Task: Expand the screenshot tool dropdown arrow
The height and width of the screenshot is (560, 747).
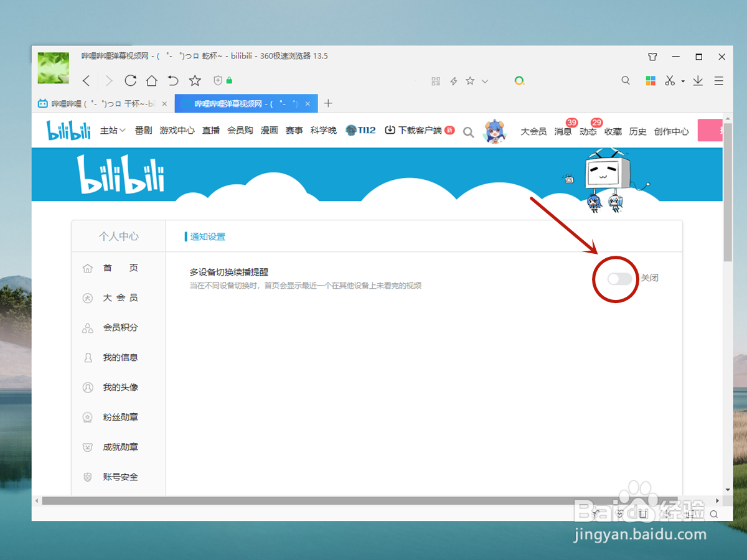Action: 683,82
